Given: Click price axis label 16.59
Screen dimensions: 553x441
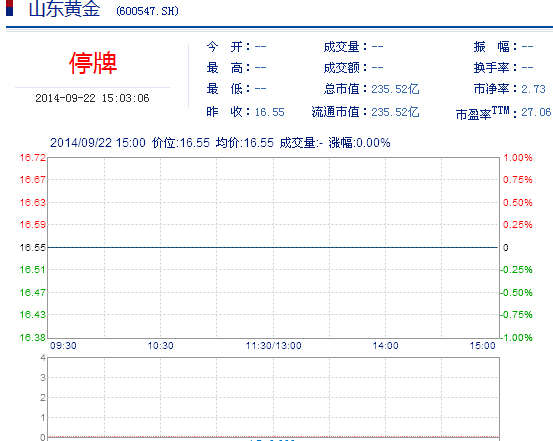Looking at the screenshot, I should (33, 225).
